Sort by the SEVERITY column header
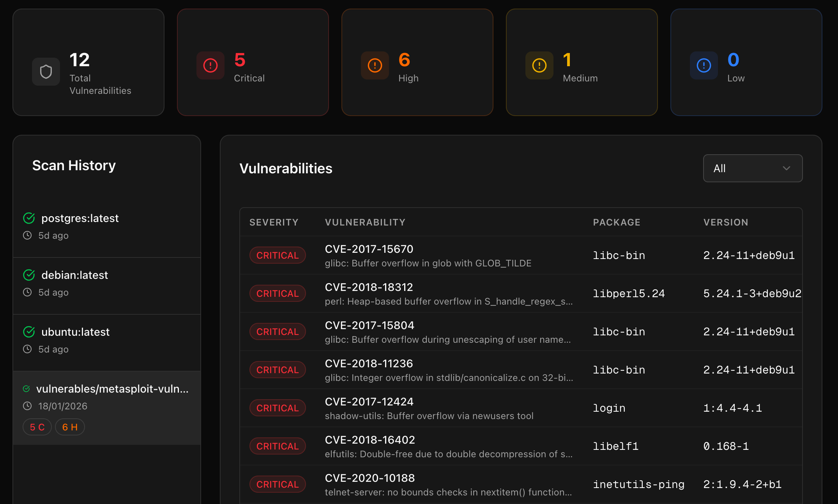Image resolution: width=838 pixels, height=504 pixels. [x=274, y=222]
